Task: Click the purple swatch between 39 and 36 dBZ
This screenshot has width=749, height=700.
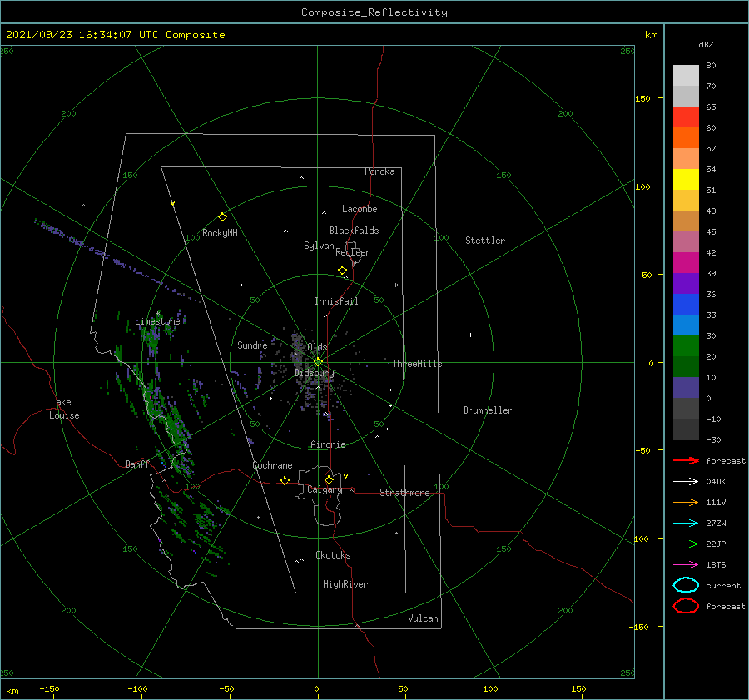Action: pyautogui.click(x=686, y=283)
